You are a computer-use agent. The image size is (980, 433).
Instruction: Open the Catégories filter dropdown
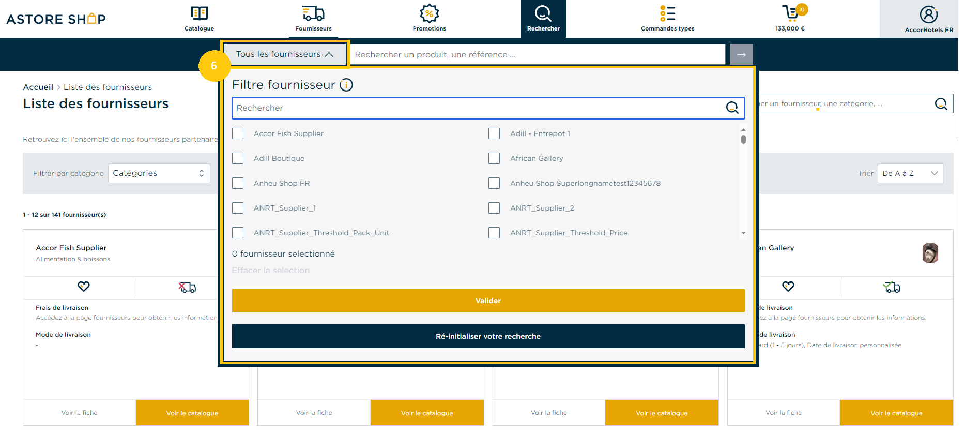pos(159,173)
